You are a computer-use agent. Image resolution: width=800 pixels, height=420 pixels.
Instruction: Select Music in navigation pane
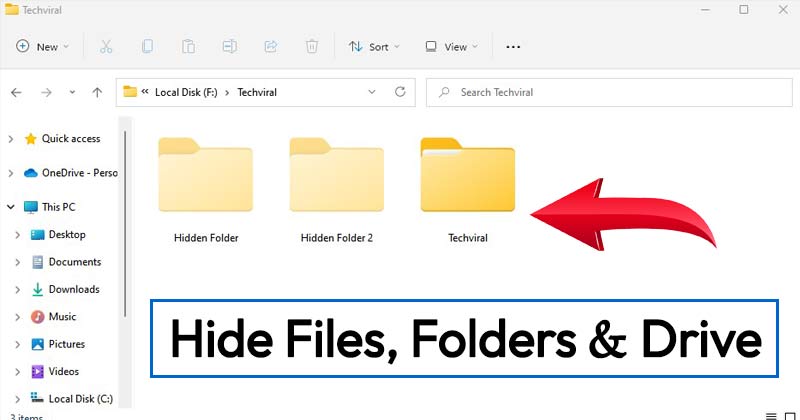tap(54, 317)
